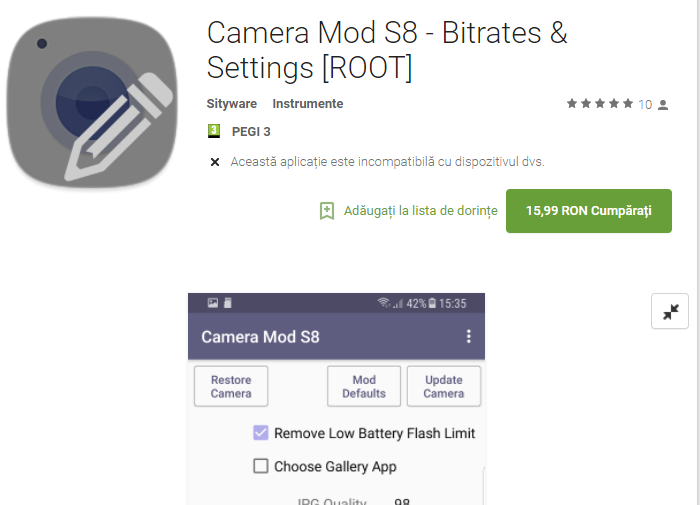Screen dimensions: 700x505
Task: Click the JPG Quality value field
Action: (402, 501)
